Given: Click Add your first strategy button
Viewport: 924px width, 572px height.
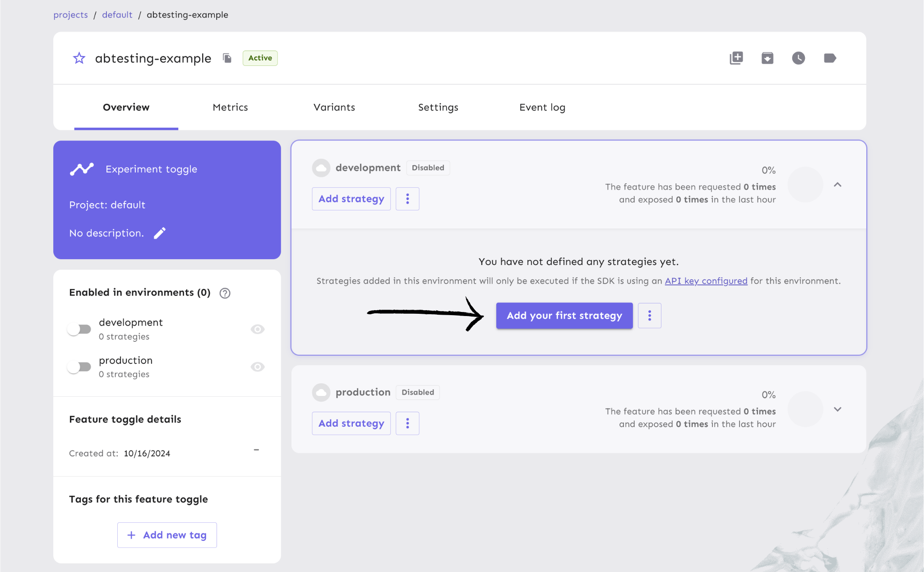Looking at the screenshot, I should (564, 315).
